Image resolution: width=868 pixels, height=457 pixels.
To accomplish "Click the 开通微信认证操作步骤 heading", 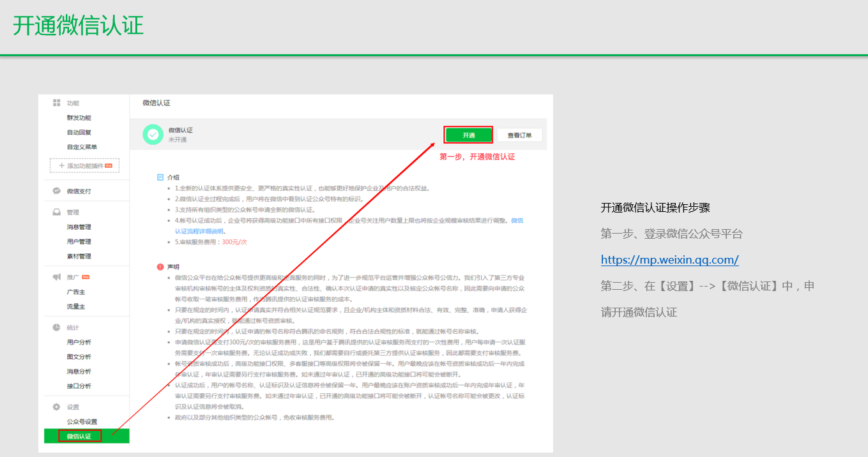I will coord(655,207).
